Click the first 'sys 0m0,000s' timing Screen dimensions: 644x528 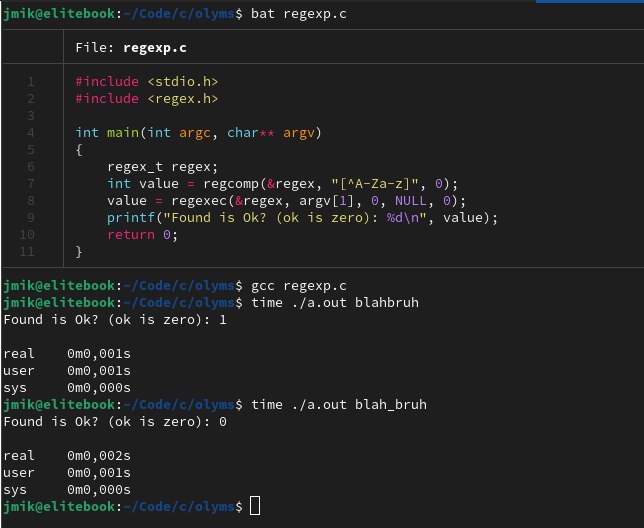coord(67,388)
